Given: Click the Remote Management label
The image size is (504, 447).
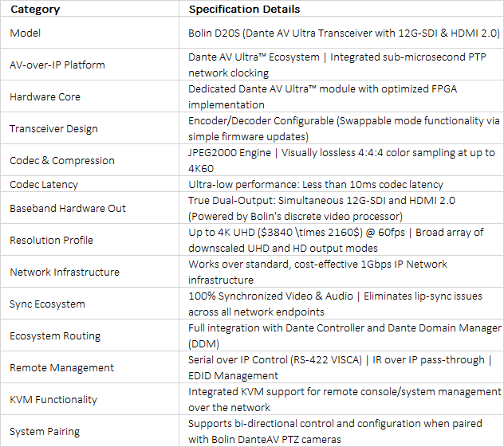Looking at the screenshot, I should point(61,367).
